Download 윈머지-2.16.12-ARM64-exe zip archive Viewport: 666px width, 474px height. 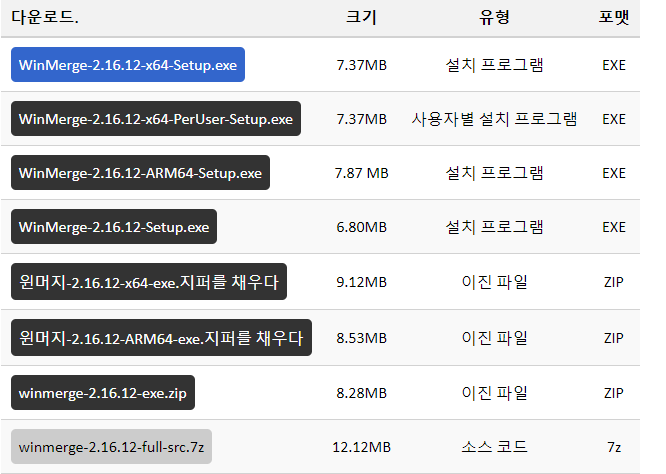pos(161,337)
